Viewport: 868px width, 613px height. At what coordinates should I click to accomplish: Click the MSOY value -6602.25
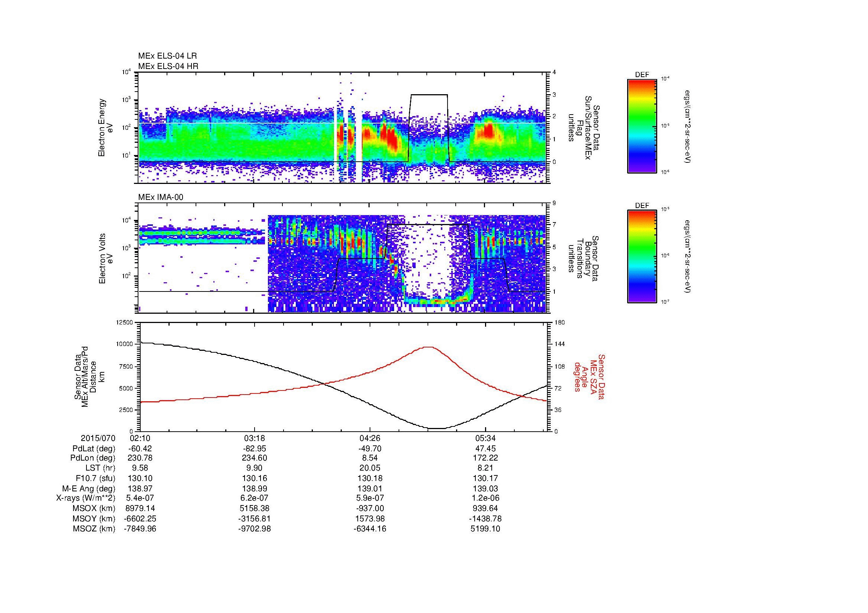pyautogui.click(x=140, y=518)
